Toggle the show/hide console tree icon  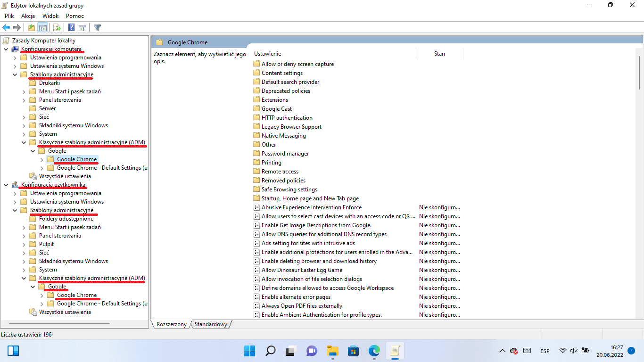[43, 27]
